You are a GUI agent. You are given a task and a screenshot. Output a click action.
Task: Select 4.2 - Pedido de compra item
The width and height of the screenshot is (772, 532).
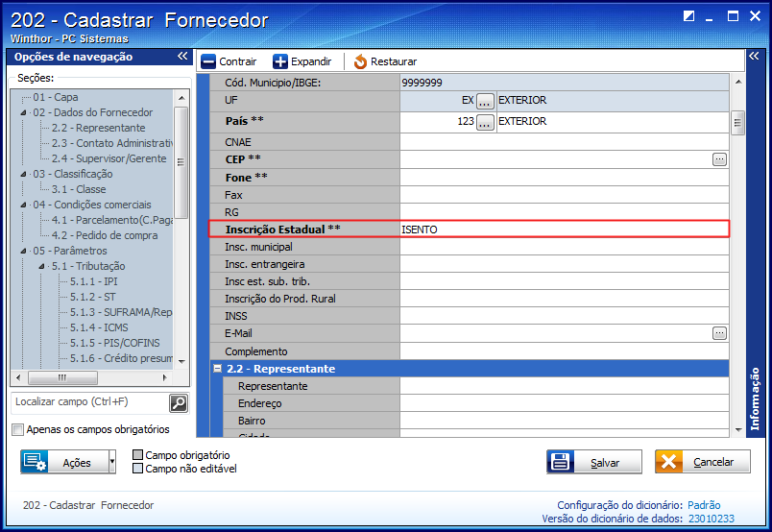coord(105,235)
